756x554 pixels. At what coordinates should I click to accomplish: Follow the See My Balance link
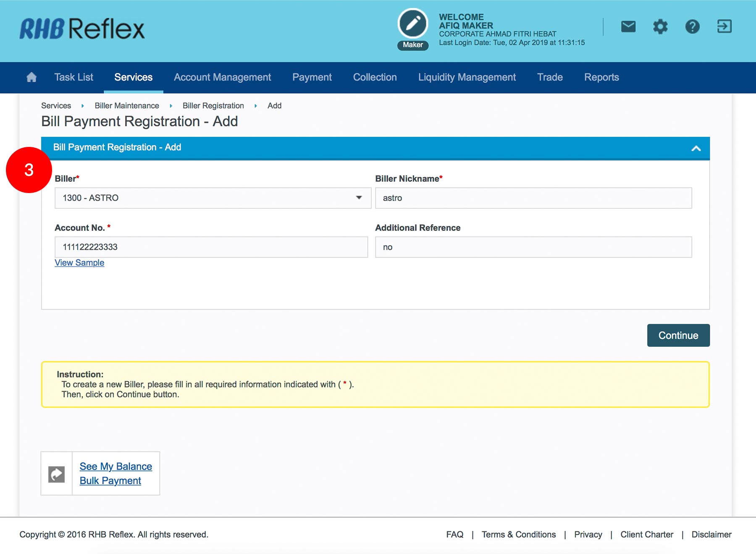(x=115, y=466)
